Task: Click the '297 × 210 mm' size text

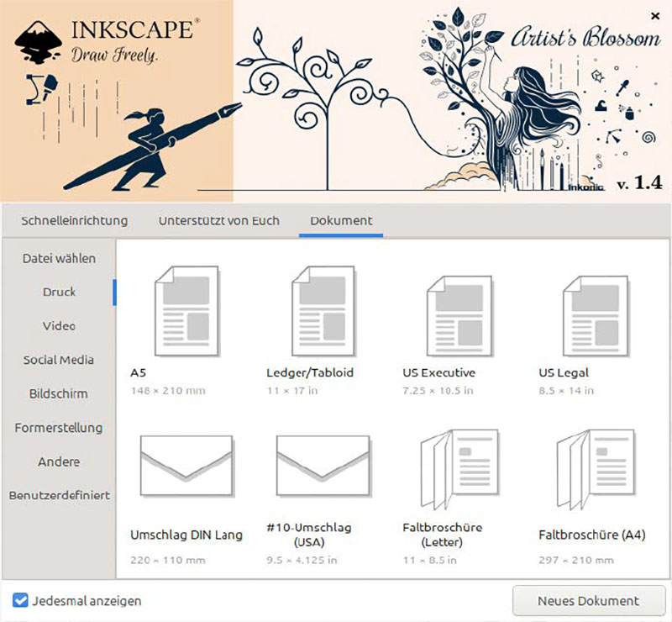Action: [x=576, y=561]
